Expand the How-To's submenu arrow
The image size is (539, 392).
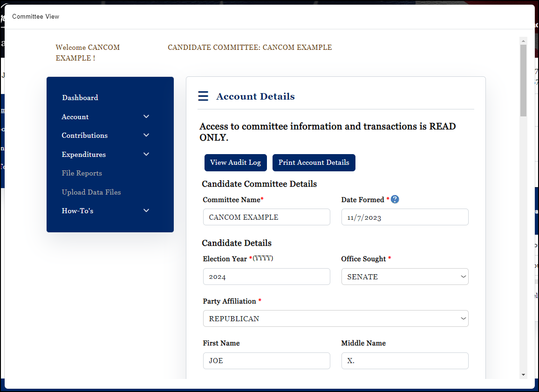click(x=146, y=210)
